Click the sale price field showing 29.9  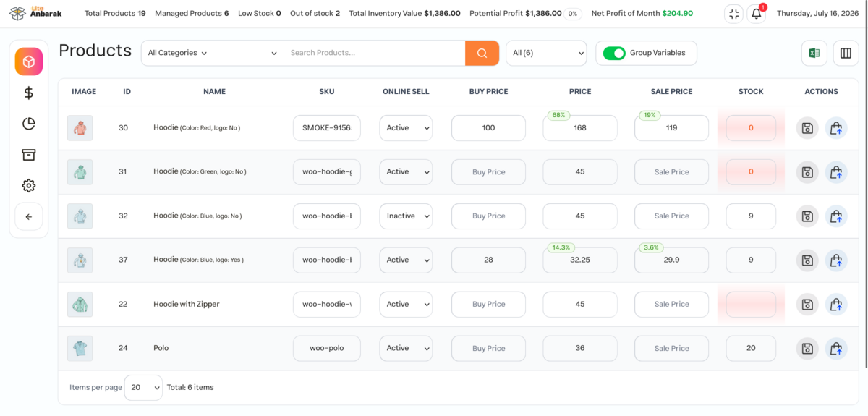(671, 260)
